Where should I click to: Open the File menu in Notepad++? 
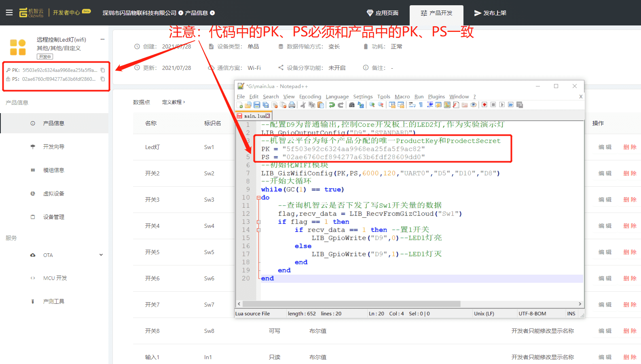(x=241, y=97)
